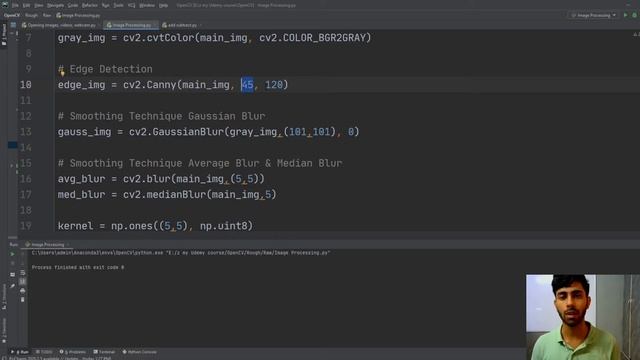
Task: Click the intention light bulb on line 9
Action: tap(62, 73)
